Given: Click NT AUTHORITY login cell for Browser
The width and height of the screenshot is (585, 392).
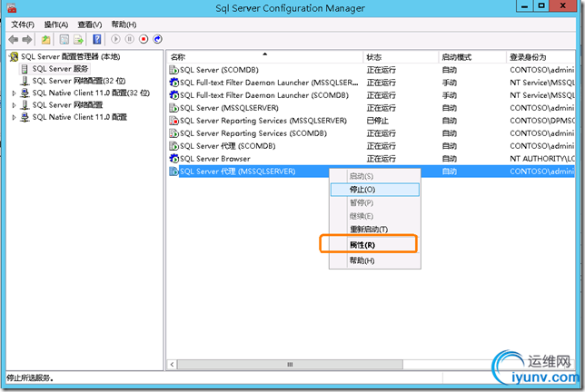Looking at the screenshot, I should (542, 159).
